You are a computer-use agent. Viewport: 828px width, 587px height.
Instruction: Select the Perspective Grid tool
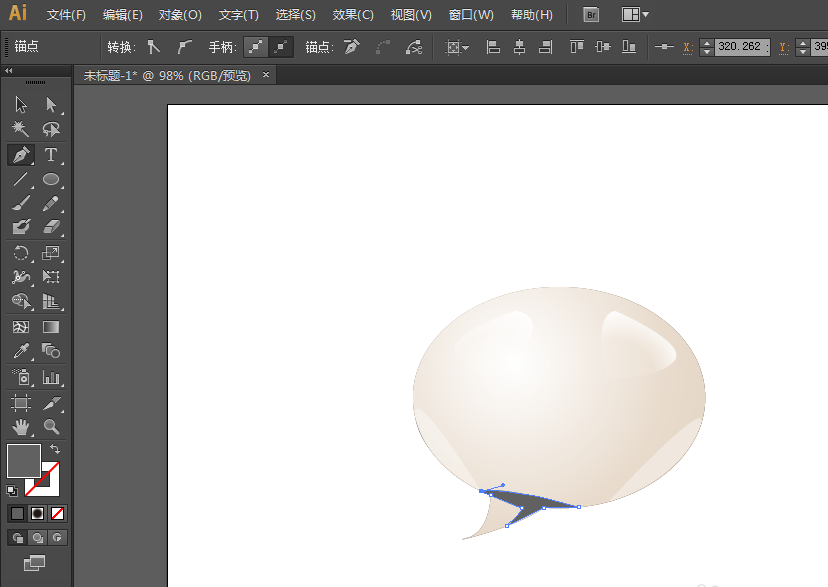(x=51, y=301)
